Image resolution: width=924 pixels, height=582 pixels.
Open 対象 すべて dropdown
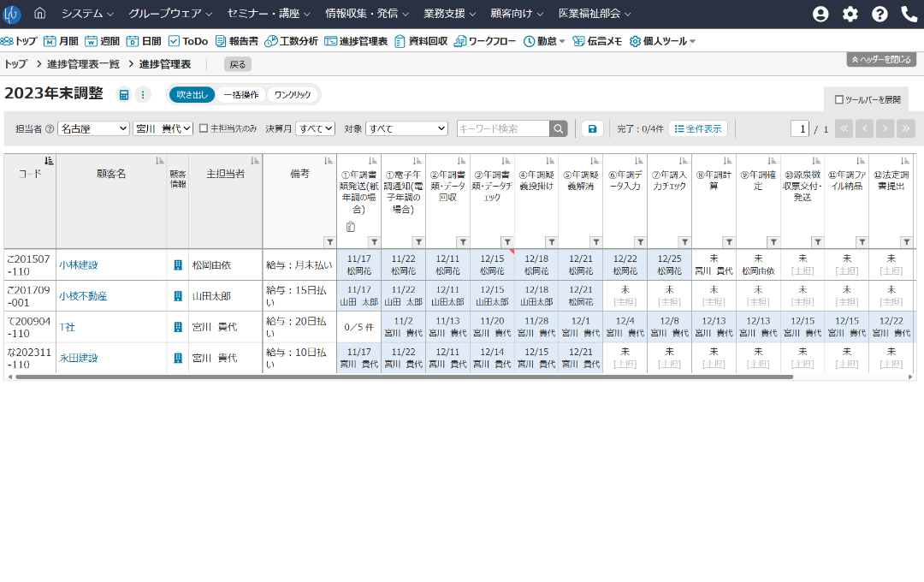[406, 128]
